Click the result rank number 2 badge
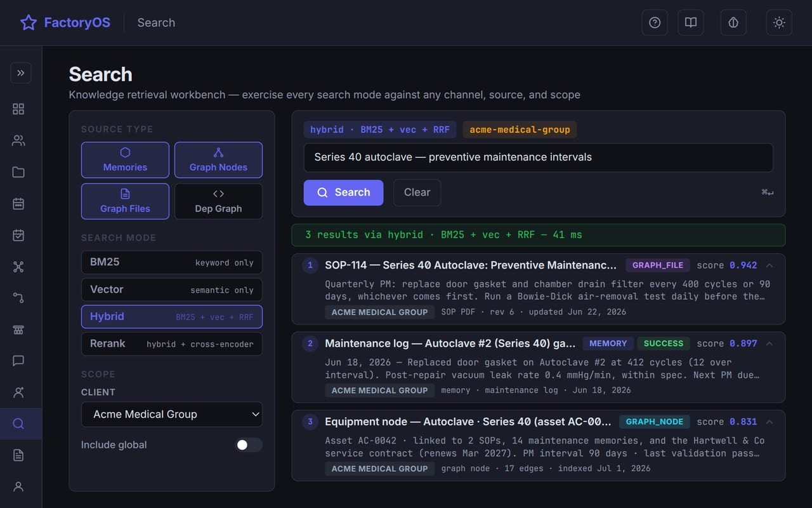The height and width of the screenshot is (508, 812). [310, 344]
